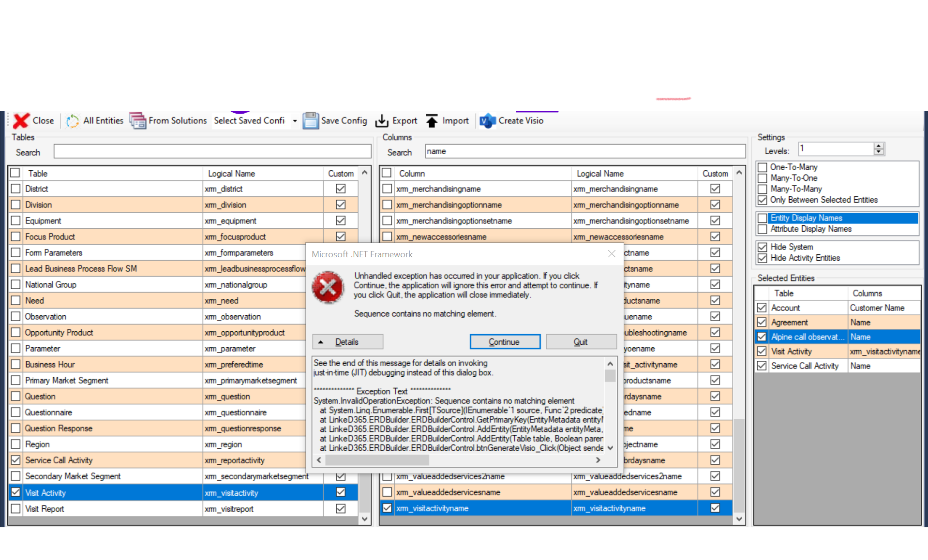Image resolution: width=928 pixels, height=560 pixels.
Task: Click exception text horizontal scrollbar thumb
Action: [x=377, y=460]
